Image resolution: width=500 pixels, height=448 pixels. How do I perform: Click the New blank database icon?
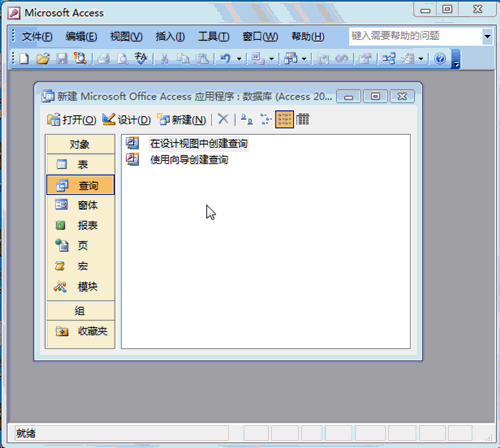click(24, 59)
